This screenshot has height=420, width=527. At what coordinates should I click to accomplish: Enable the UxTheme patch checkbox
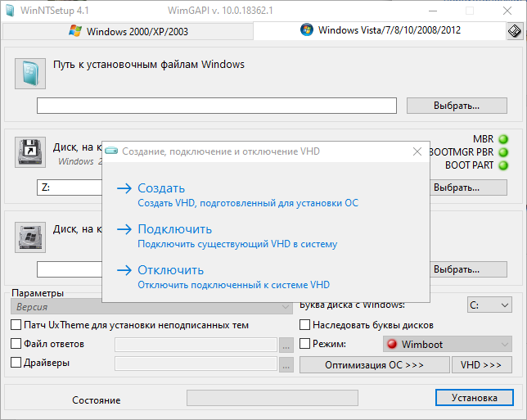pyautogui.click(x=16, y=325)
